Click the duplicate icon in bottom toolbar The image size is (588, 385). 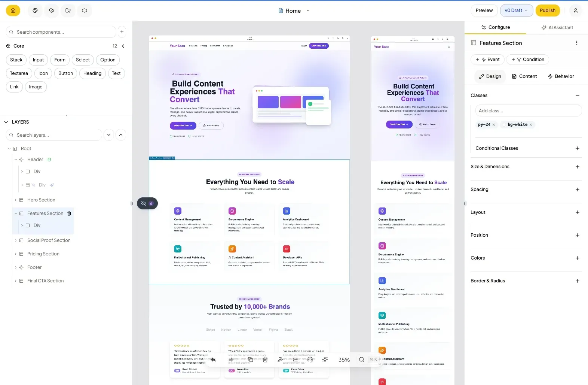point(251,360)
